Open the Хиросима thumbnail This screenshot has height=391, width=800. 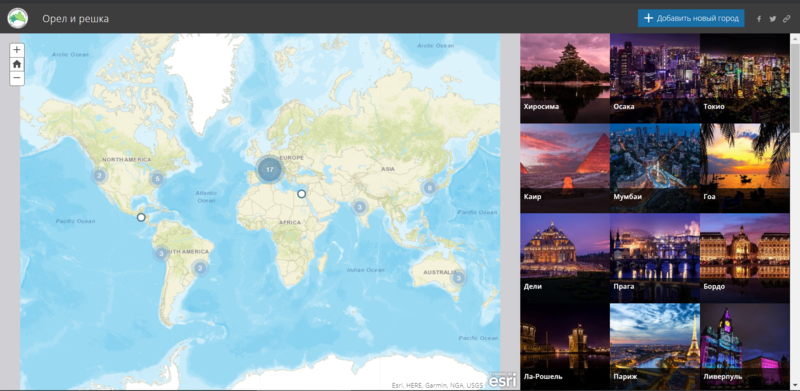[x=565, y=78]
